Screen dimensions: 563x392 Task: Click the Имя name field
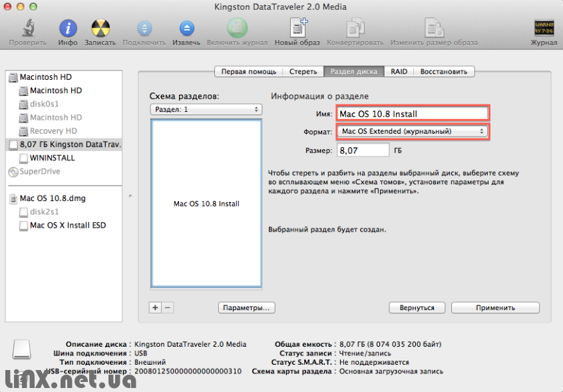(x=413, y=114)
